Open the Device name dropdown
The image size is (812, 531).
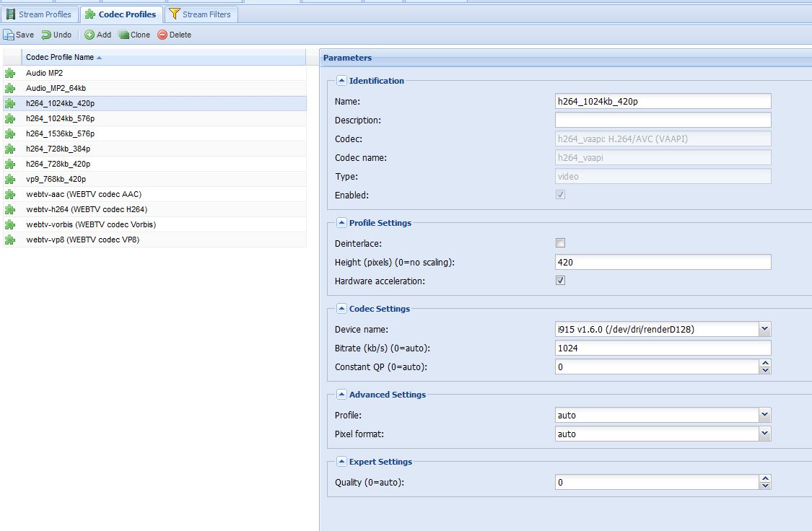(765, 329)
